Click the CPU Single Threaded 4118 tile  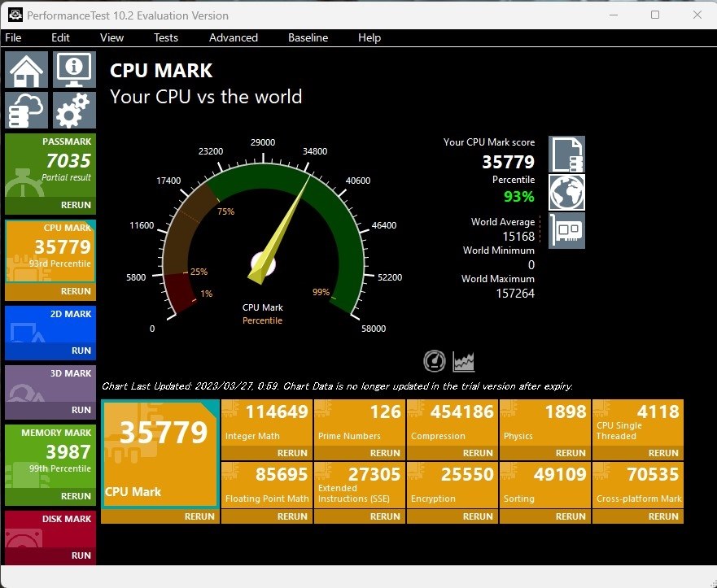click(x=638, y=423)
